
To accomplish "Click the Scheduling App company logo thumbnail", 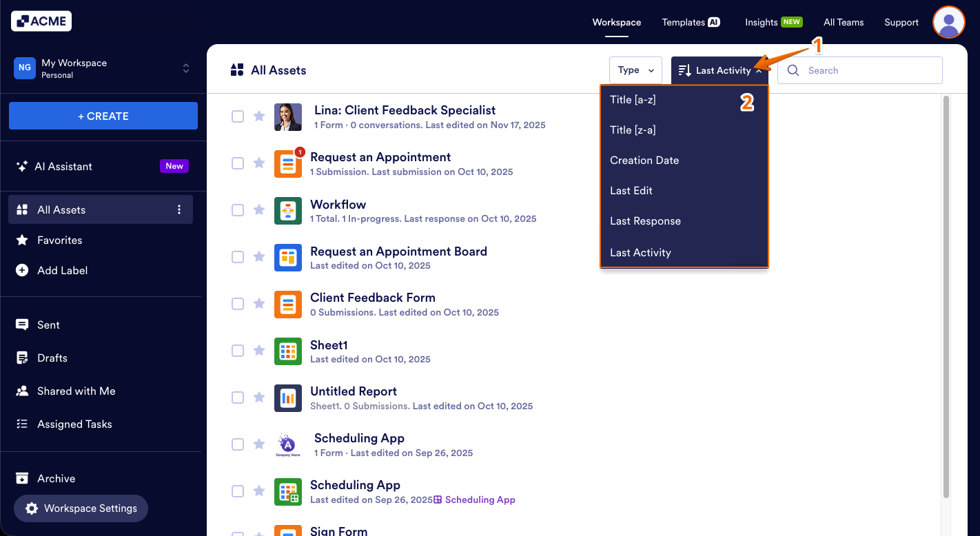I will [287, 444].
